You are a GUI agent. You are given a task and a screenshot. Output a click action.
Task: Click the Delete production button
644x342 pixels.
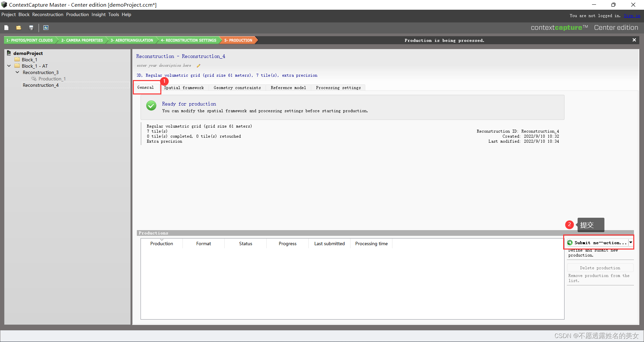point(600,268)
